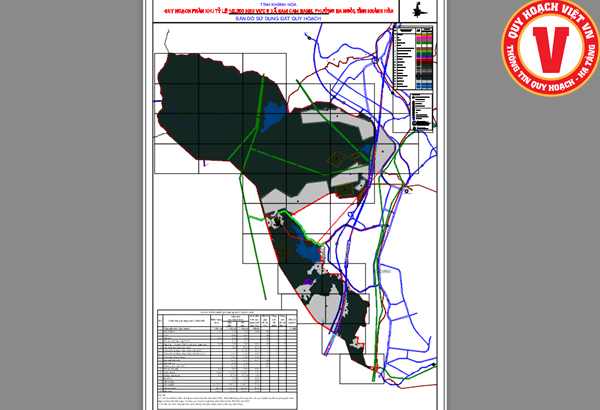Click the north arrow compass symbol
Image resolution: width=600 pixels, height=410 pixels.
point(420,10)
